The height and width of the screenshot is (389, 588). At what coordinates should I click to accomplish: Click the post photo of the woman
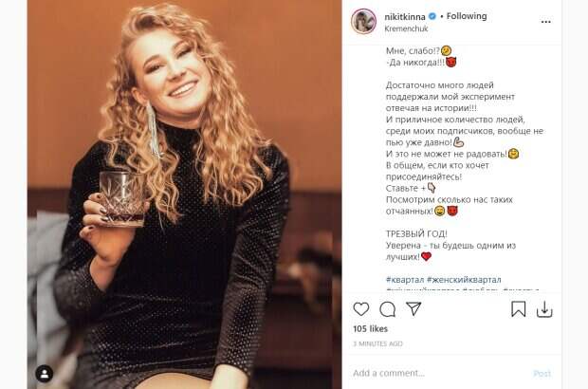(185, 194)
